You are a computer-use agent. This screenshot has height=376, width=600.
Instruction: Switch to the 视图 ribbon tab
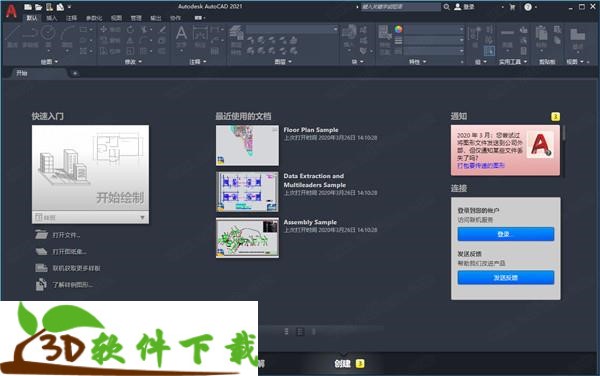coord(116,18)
